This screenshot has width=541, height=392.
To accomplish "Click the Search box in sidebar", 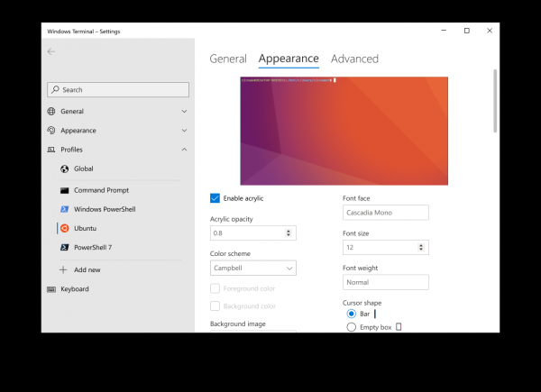I will 118,89.
